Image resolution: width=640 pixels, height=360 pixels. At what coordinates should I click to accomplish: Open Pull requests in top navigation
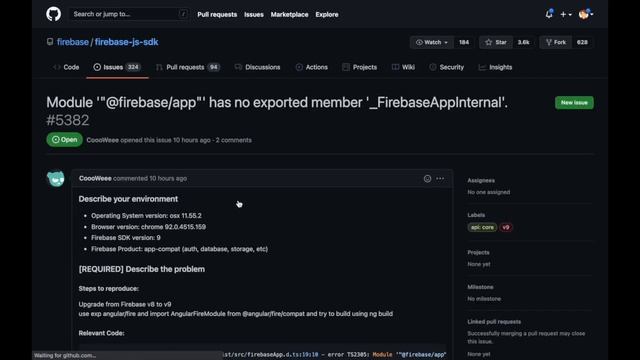click(217, 14)
